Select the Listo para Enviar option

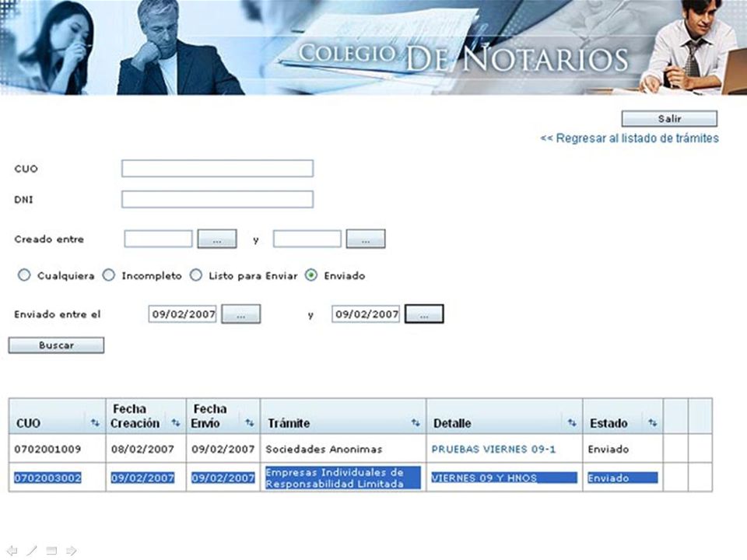(x=196, y=275)
